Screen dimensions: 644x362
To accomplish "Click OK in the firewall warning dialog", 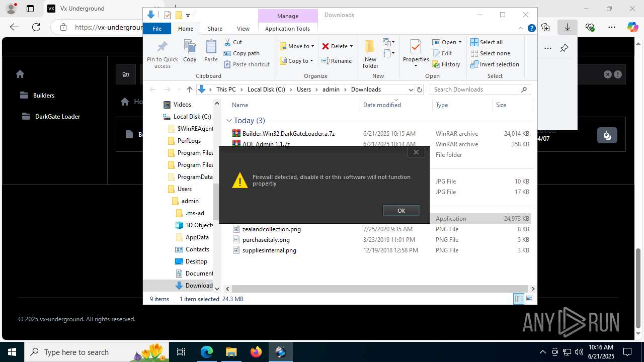I will pyautogui.click(x=401, y=211).
